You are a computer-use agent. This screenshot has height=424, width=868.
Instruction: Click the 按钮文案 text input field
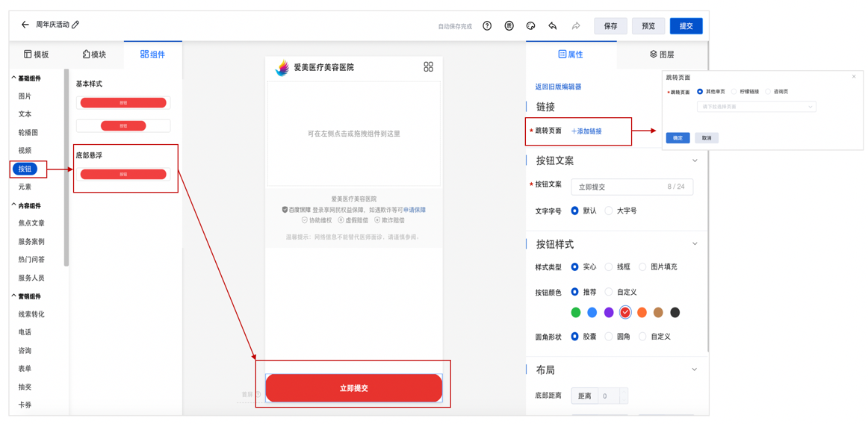tap(620, 187)
